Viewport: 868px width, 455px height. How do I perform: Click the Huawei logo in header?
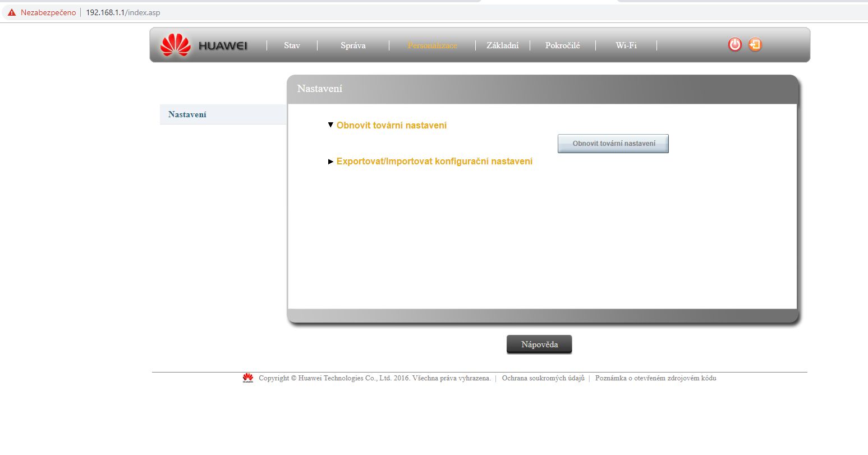(204, 45)
